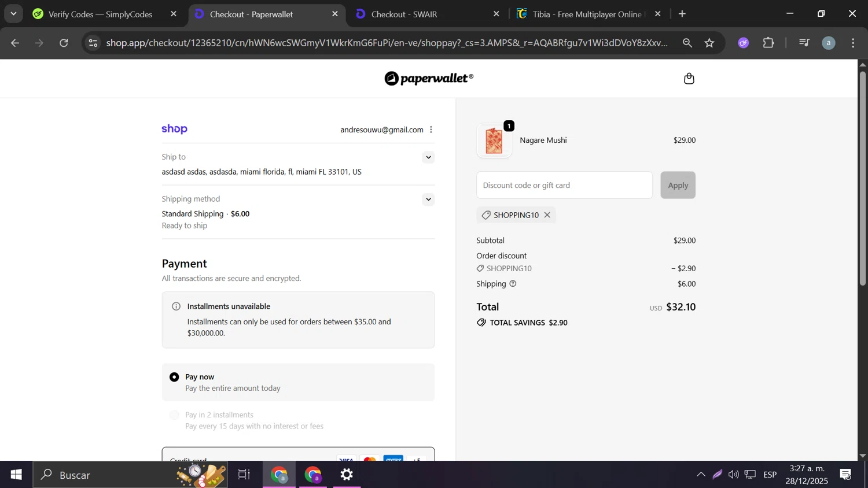Viewport: 868px width, 488px height.
Task: Select Pay in 2 installments option
Action: pos(174,415)
